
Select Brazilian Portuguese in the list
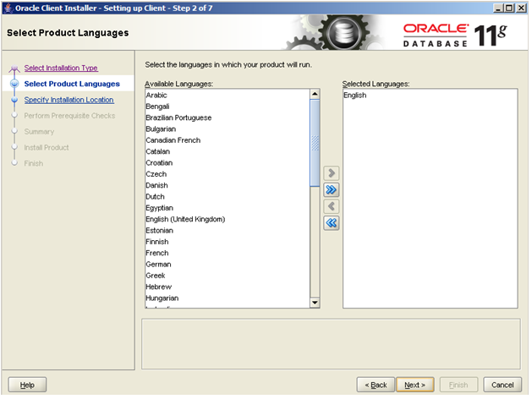tap(228, 118)
